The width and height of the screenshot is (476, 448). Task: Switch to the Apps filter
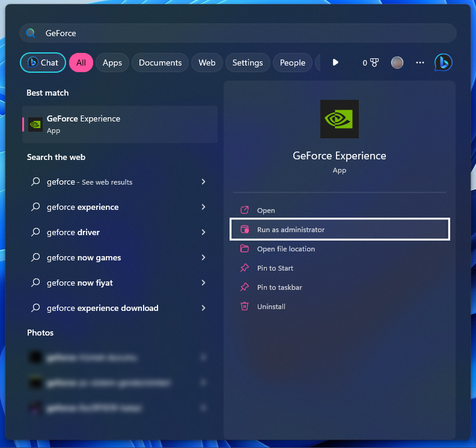[x=112, y=63]
